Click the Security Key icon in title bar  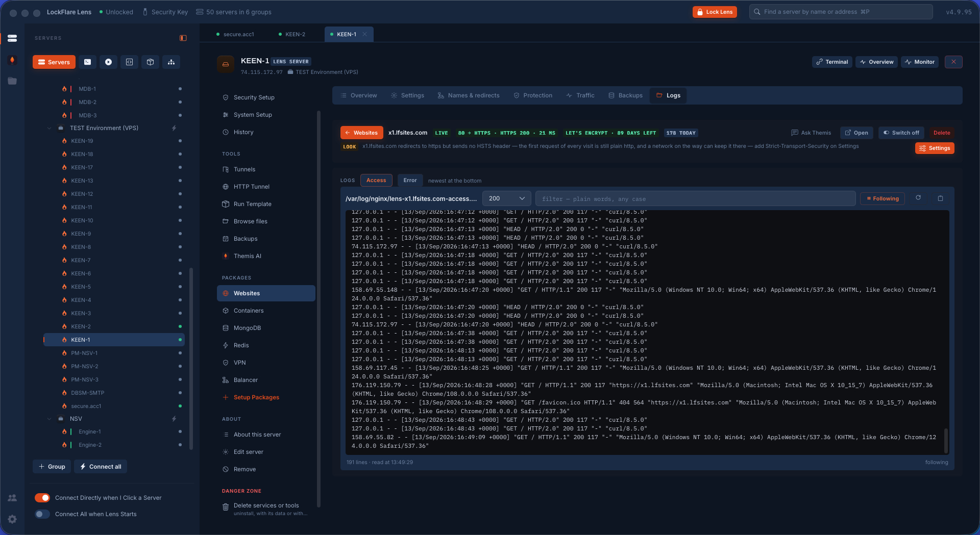[x=145, y=12]
